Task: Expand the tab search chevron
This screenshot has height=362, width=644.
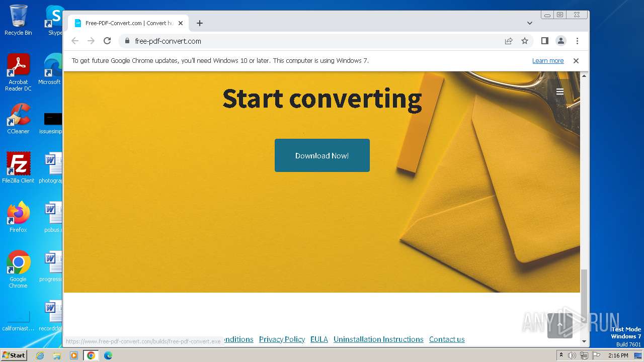Action: pos(530,23)
